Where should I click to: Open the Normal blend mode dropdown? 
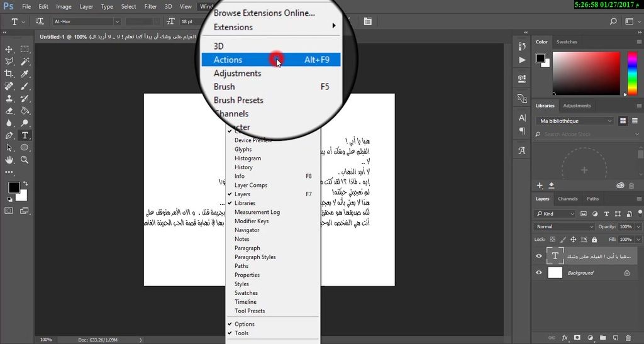pos(564,226)
